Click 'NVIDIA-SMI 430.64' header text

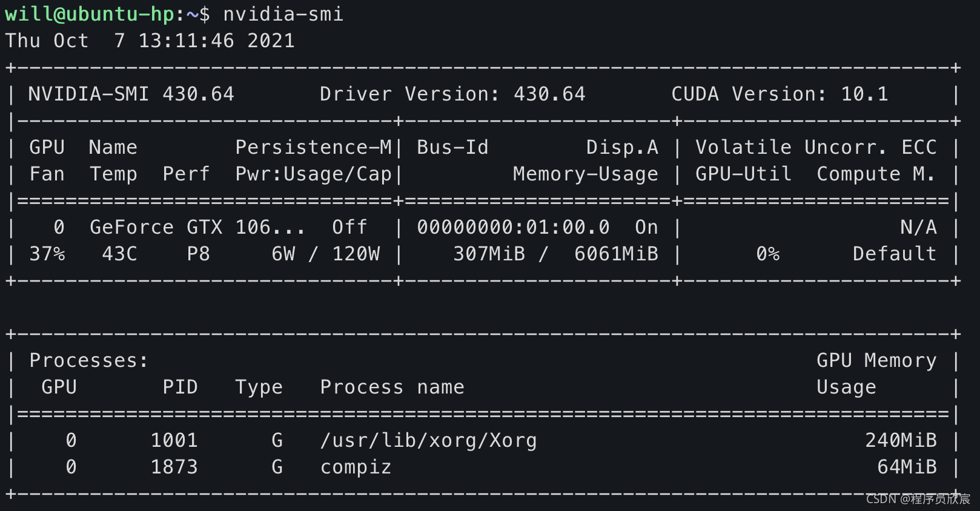coord(131,94)
